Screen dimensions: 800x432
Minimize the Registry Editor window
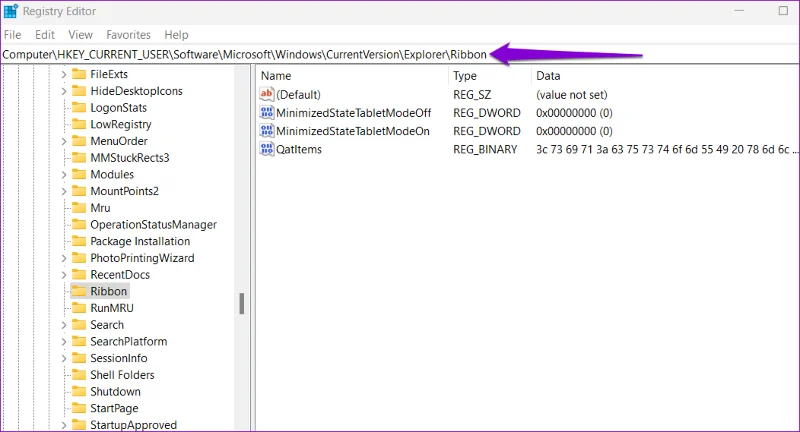click(x=739, y=11)
